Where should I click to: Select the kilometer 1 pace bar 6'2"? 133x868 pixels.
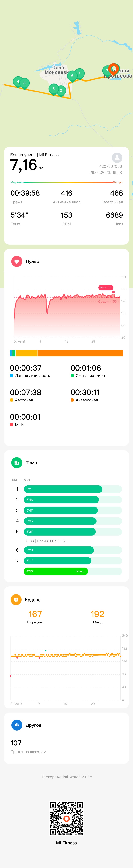click(63, 489)
